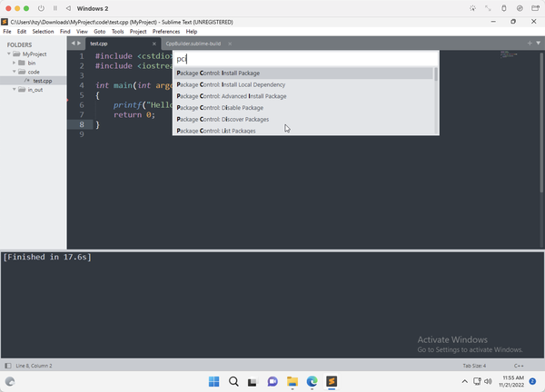
Task: Expand the bin folder
Action: click(14, 63)
